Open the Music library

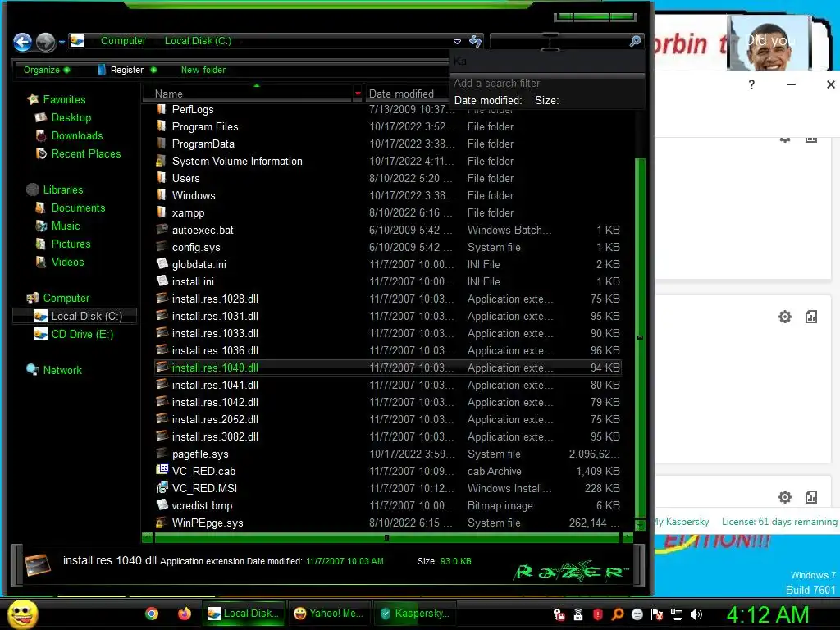pyautogui.click(x=66, y=226)
